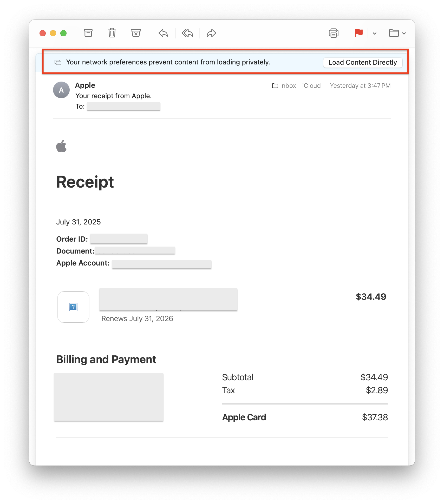
Task: Move the message to Junk
Action: (x=136, y=33)
